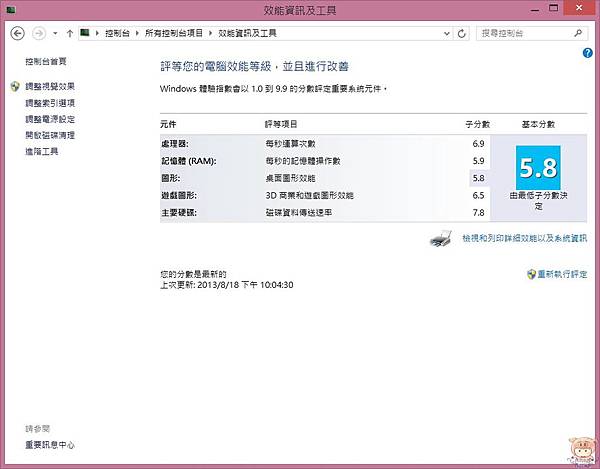Open 進階工具 link
The width and height of the screenshot is (600, 469).
pyautogui.click(x=42, y=151)
